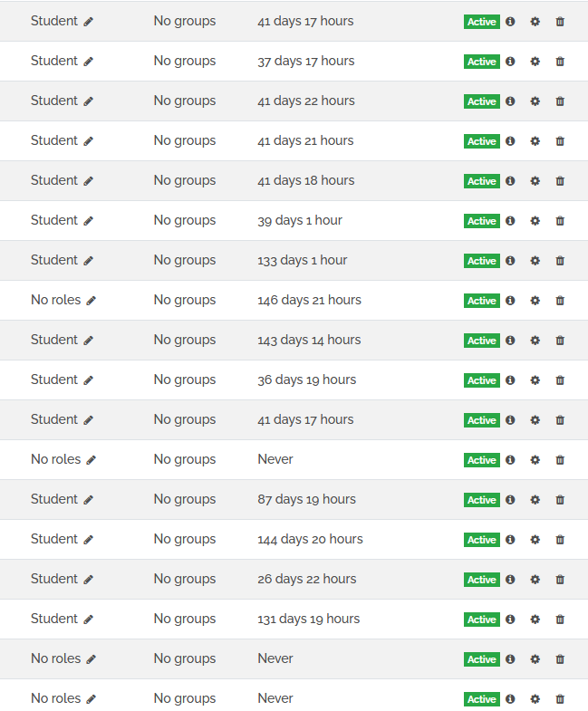588x711 pixels.
Task: Click Active status badge in 37 days 17 hours row
Action: click(x=482, y=62)
